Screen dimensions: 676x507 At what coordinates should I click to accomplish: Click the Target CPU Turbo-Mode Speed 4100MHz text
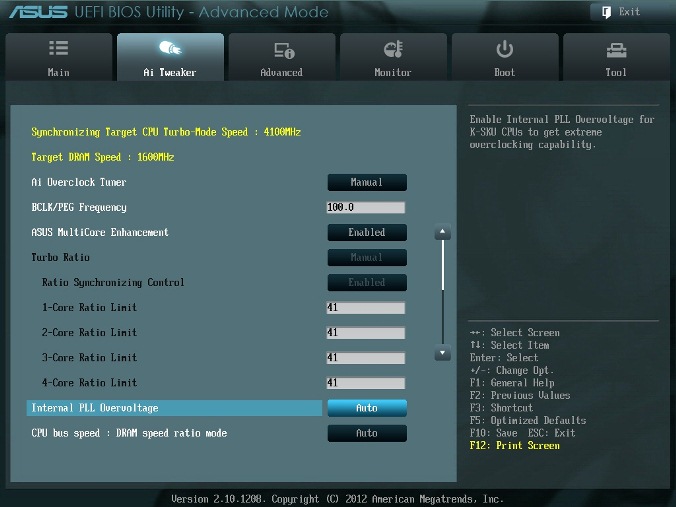(166, 132)
